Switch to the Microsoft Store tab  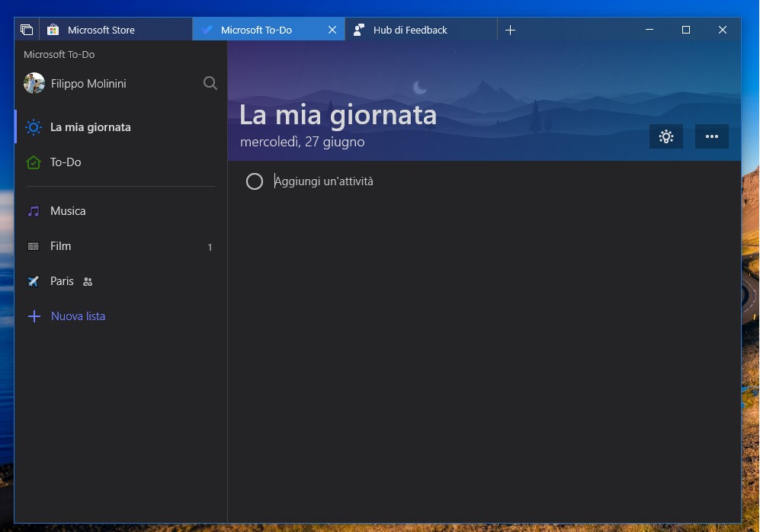point(116,30)
